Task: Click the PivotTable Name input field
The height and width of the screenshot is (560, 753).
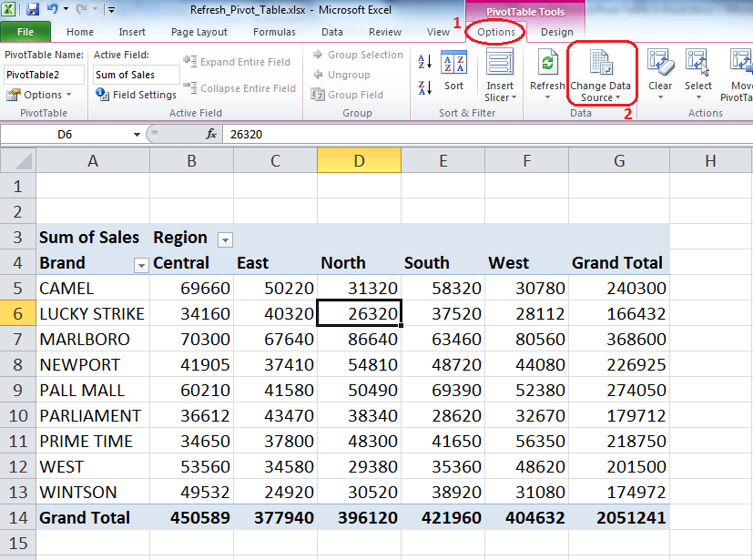Action: point(43,74)
